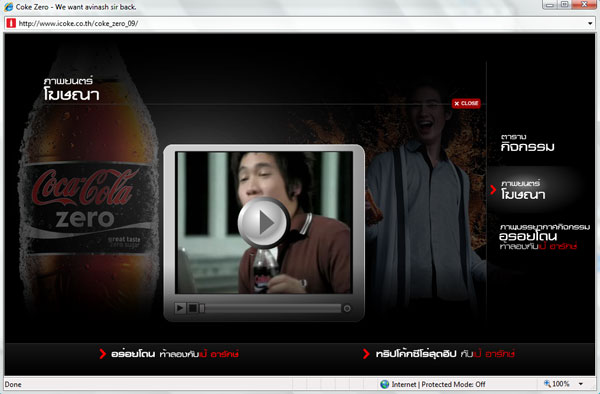Click the red site icon in address bar

click(x=11, y=23)
